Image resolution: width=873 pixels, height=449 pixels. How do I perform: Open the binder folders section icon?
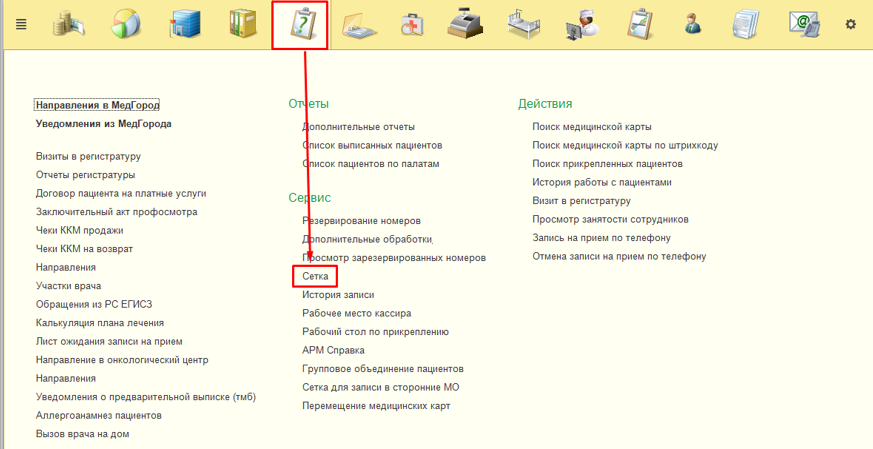coord(242,24)
